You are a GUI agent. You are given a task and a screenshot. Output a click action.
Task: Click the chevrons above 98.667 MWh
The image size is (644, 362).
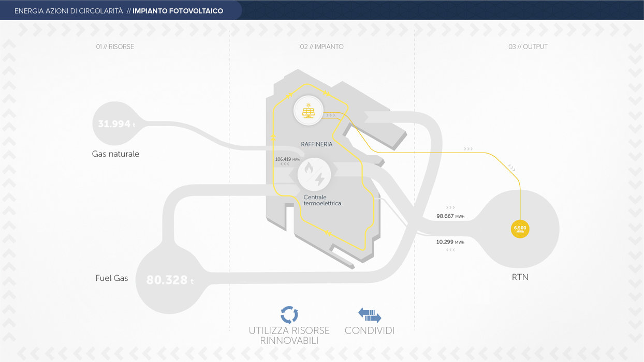coord(450,207)
